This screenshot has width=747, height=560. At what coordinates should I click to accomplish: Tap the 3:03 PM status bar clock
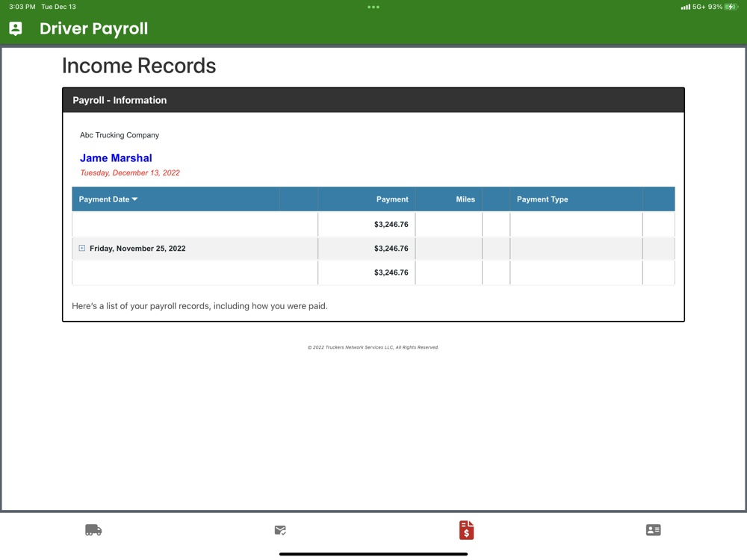22,7
